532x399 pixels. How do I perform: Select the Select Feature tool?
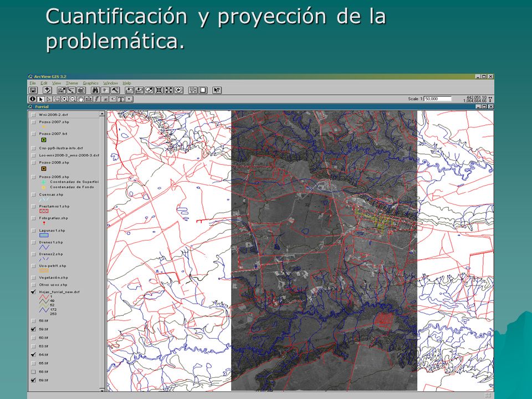click(x=57, y=99)
